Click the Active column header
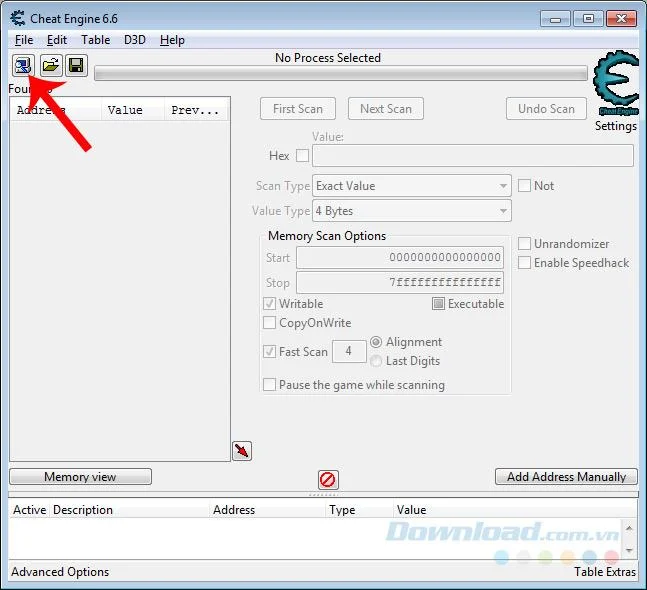This screenshot has height=590, width=647. click(29, 510)
